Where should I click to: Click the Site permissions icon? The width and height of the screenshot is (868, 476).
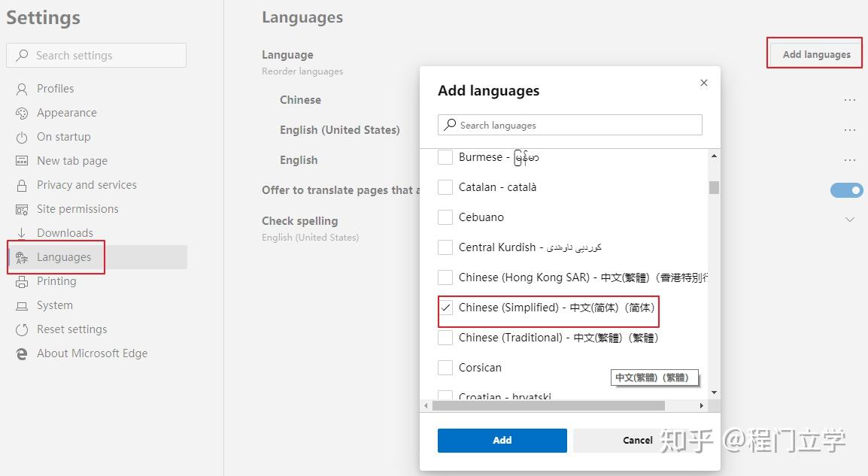(21, 209)
